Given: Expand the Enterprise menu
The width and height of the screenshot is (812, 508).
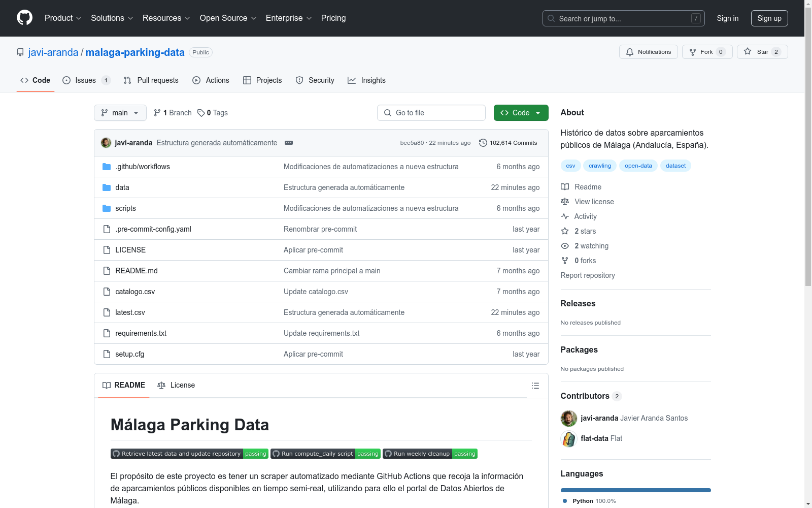Looking at the screenshot, I should 289,18.
